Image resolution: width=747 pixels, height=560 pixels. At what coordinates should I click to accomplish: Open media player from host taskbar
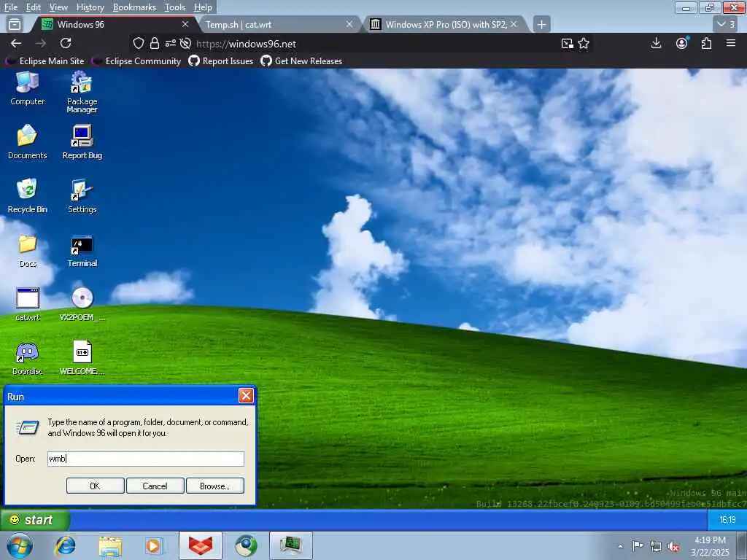(154, 545)
